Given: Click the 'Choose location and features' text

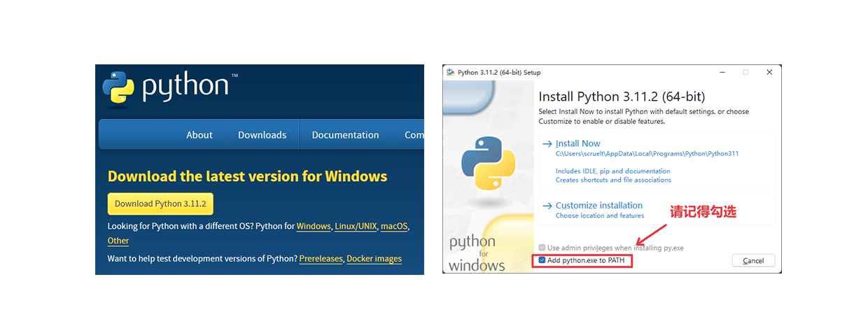Looking at the screenshot, I should pyautogui.click(x=600, y=215).
